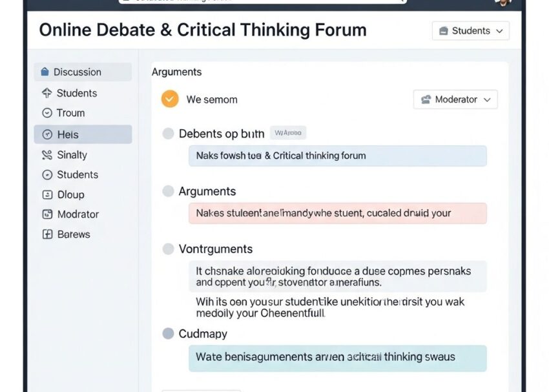The height and width of the screenshot is (392, 549).
Task: Toggle the orange checkmark beside We semom
Action: (x=170, y=99)
